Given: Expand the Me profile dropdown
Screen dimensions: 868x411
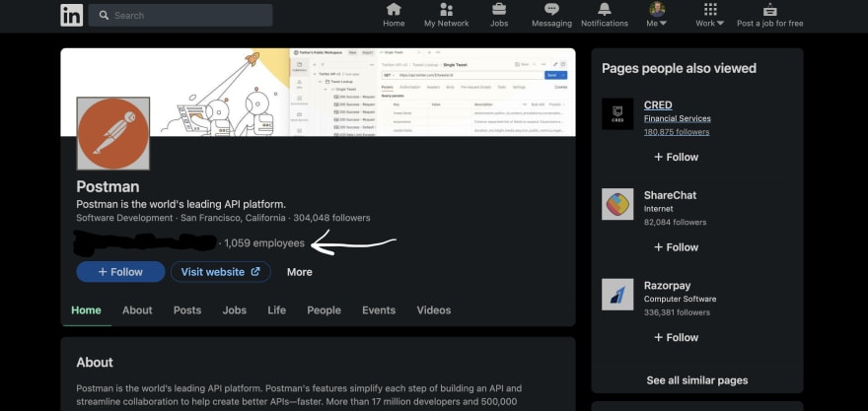Looking at the screenshot, I should [x=657, y=15].
